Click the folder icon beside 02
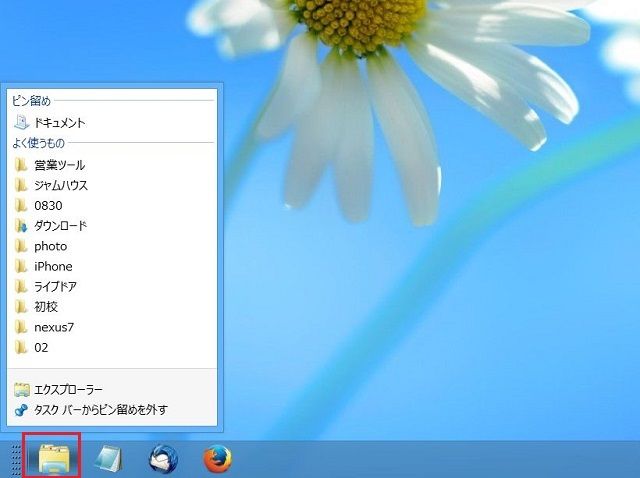640x478 pixels. [21, 347]
